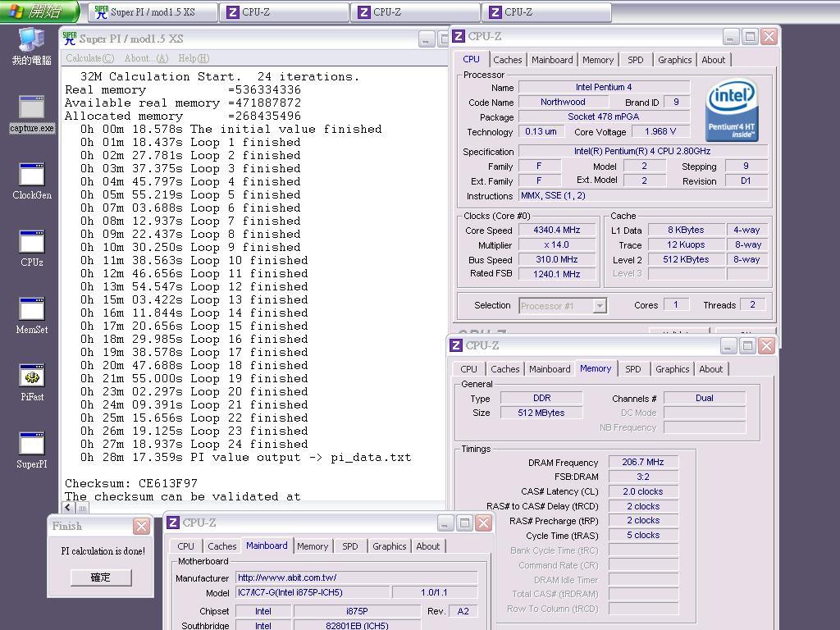Click the memory Size value 512 MBytes
The width and height of the screenshot is (840, 630).
click(541, 413)
